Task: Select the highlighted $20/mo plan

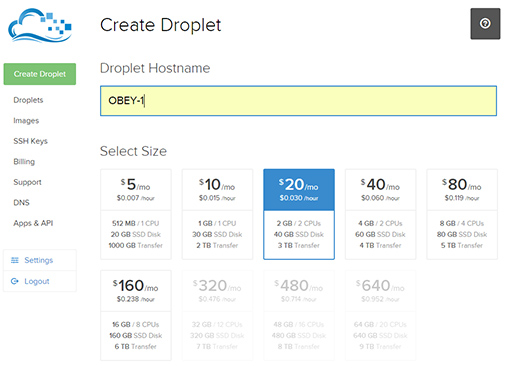Action: click(299, 214)
